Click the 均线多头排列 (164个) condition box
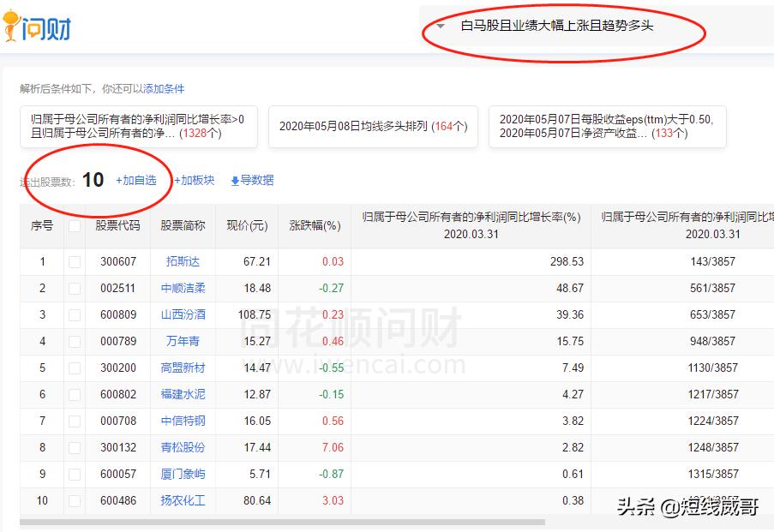Image resolution: width=774 pixels, height=532 pixels. 373,126
